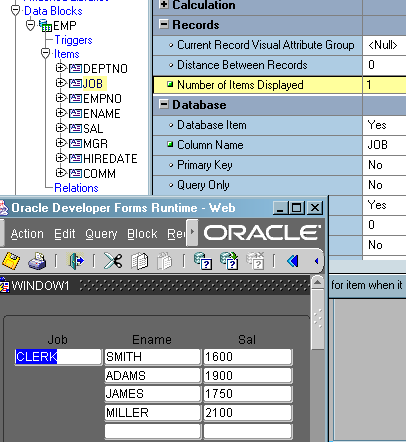This screenshot has width=406, height=442.
Task: Click the Forms Runtime window title icon
Action: [x=4, y=208]
